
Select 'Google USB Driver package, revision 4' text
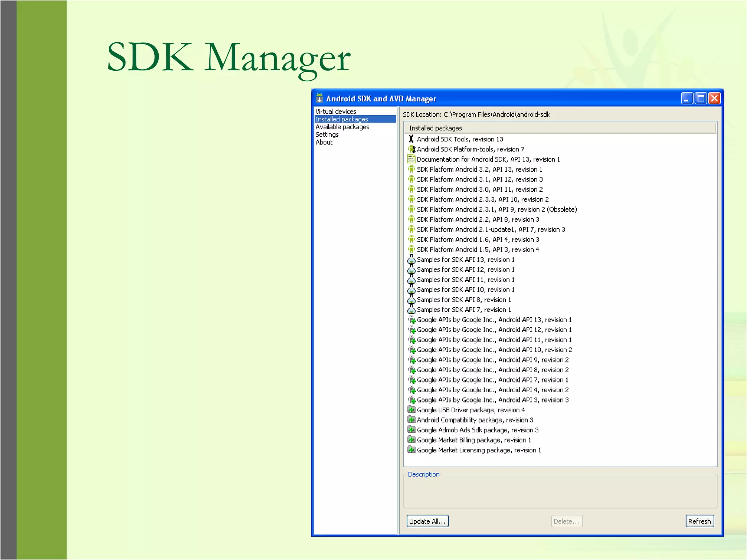[x=471, y=410]
